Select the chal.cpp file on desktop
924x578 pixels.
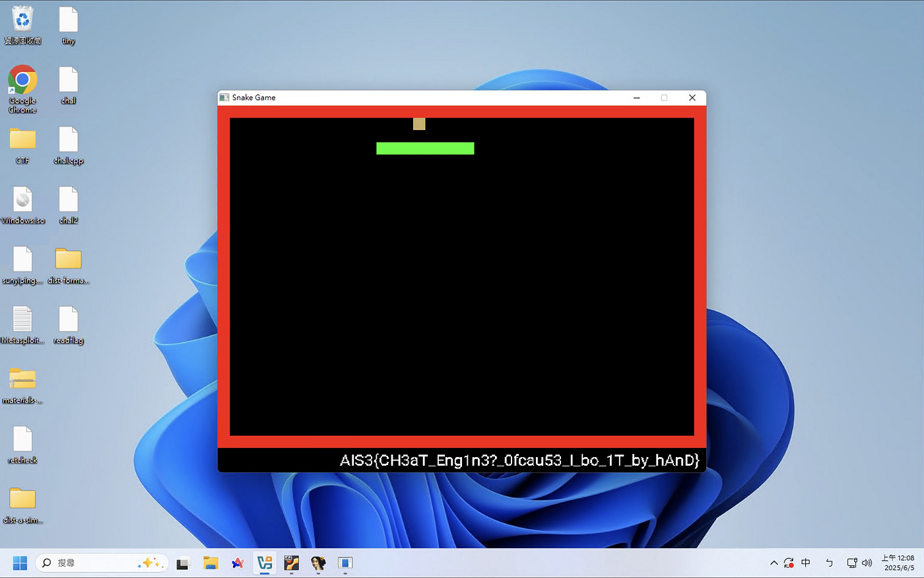coord(69,145)
